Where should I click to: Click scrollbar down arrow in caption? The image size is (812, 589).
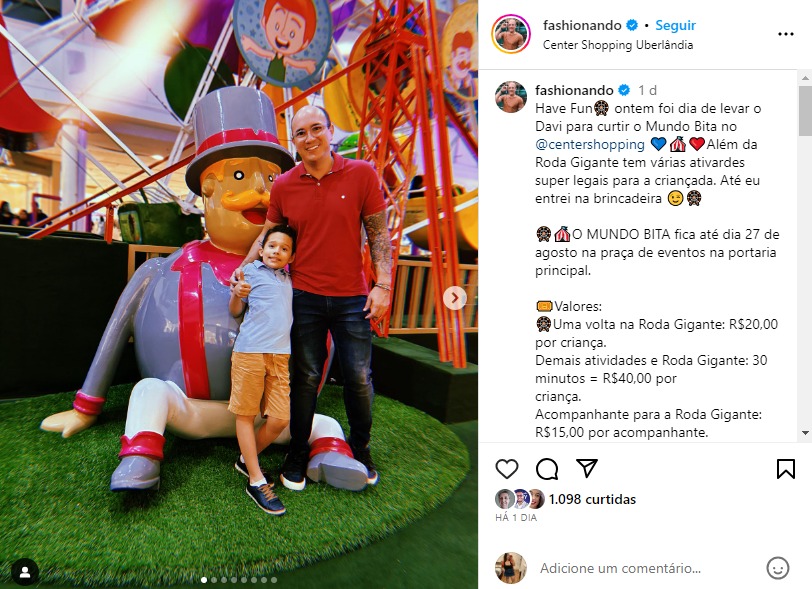tap(805, 433)
